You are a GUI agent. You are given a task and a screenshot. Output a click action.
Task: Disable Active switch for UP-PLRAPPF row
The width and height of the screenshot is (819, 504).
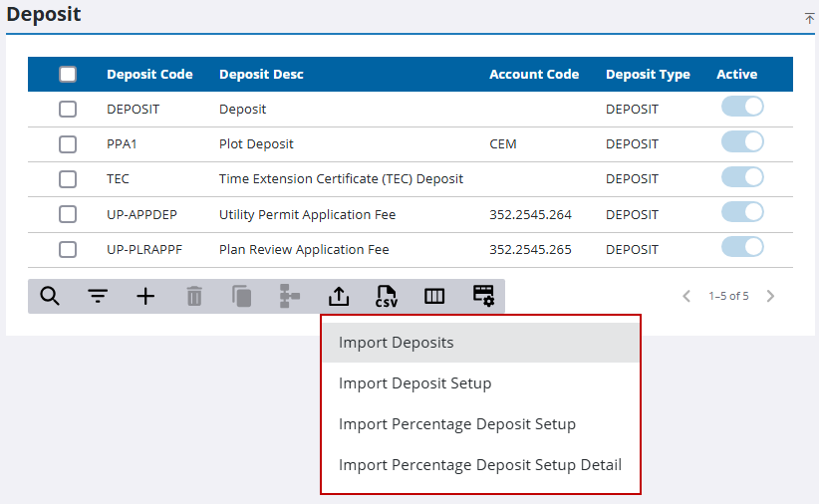[x=742, y=248]
